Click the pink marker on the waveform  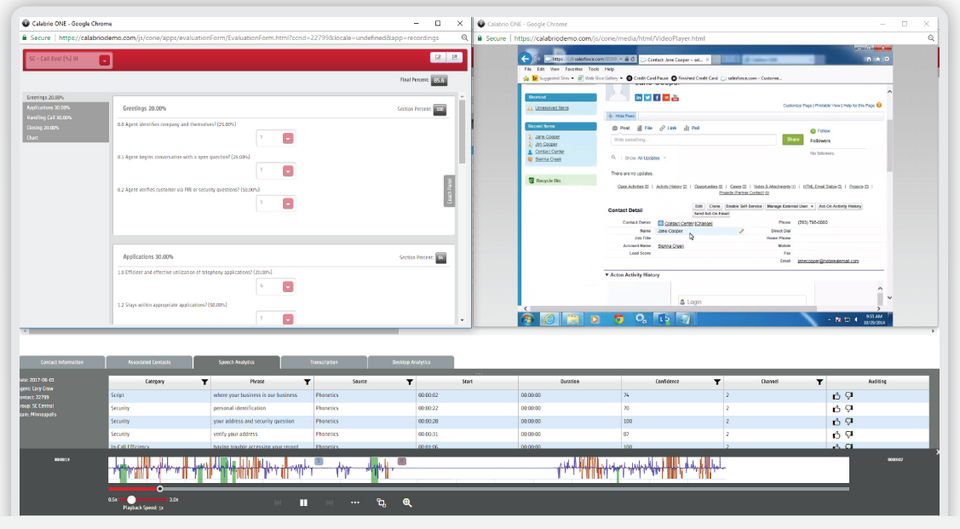tap(402, 460)
